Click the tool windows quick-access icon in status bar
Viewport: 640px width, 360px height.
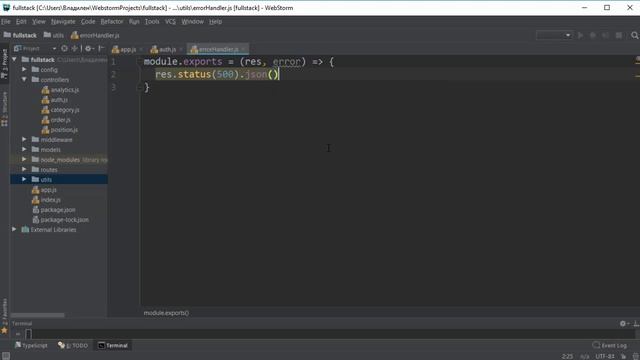6,356
